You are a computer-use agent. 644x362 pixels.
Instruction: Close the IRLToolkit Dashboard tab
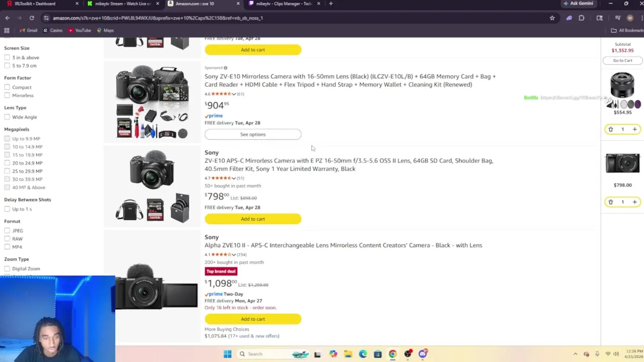pos(77,4)
